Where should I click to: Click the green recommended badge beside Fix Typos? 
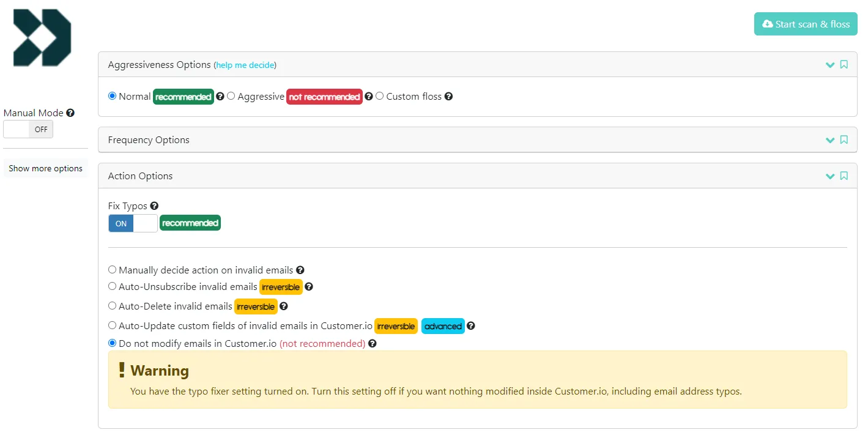190,223
